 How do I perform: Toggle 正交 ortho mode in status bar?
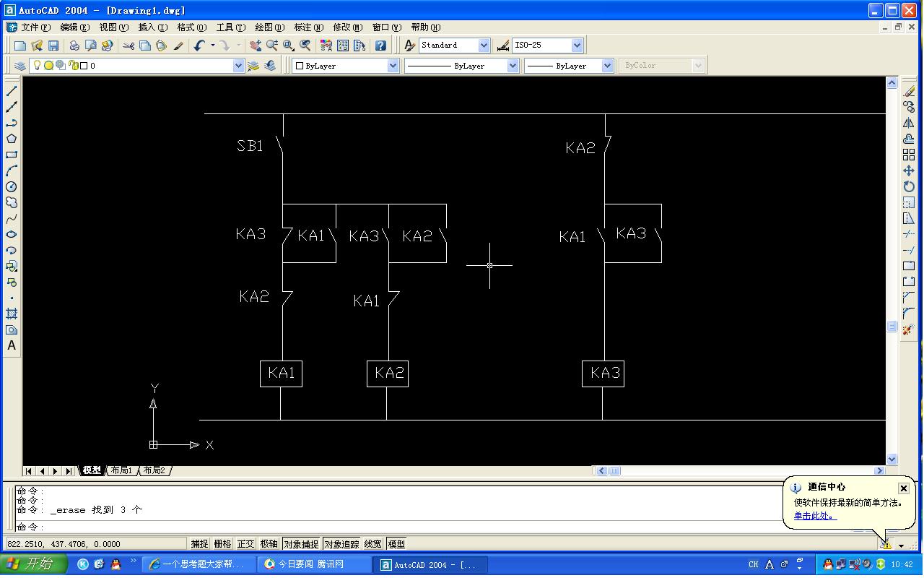pos(245,544)
